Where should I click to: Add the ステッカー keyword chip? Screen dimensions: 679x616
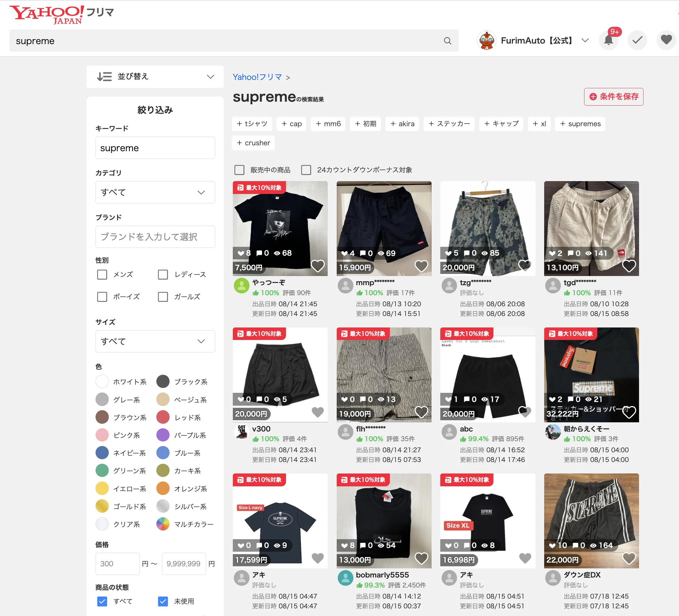(449, 124)
